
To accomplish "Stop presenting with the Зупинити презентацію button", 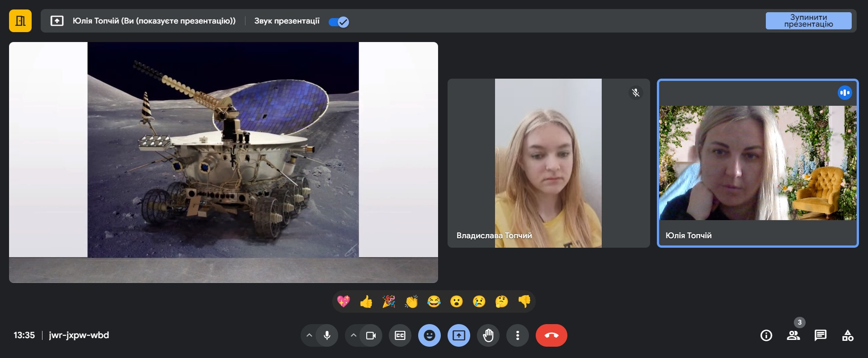I will coord(808,21).
